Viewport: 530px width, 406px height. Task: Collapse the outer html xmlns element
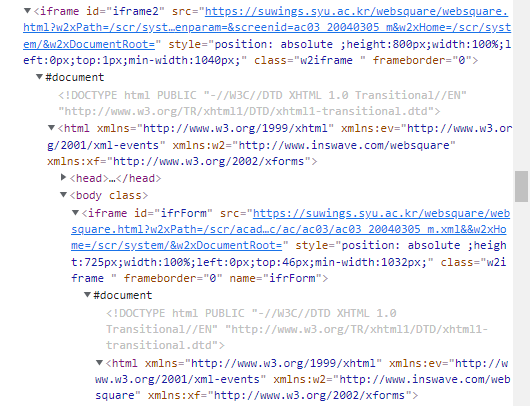click(x=51, y=128)
